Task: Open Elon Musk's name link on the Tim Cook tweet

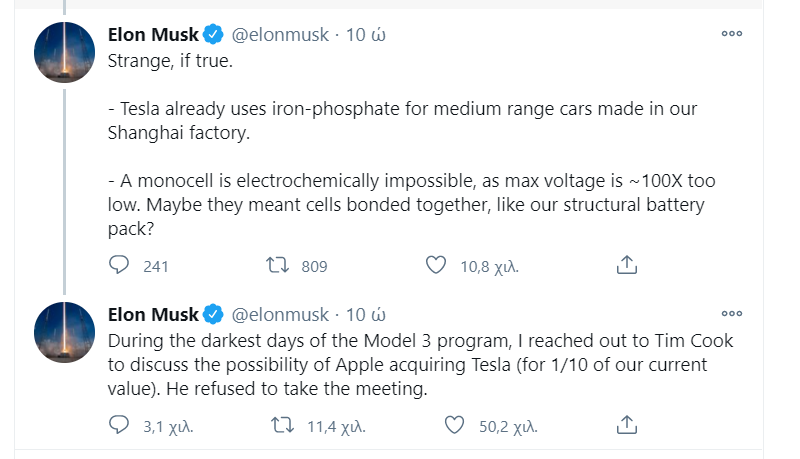Action: coord(152,314)
